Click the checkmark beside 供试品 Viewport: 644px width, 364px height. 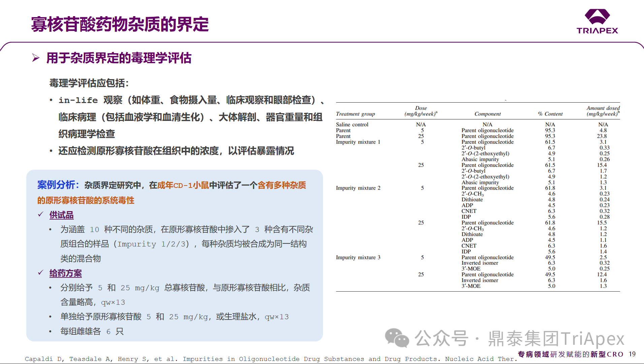[x=41, y=214]
